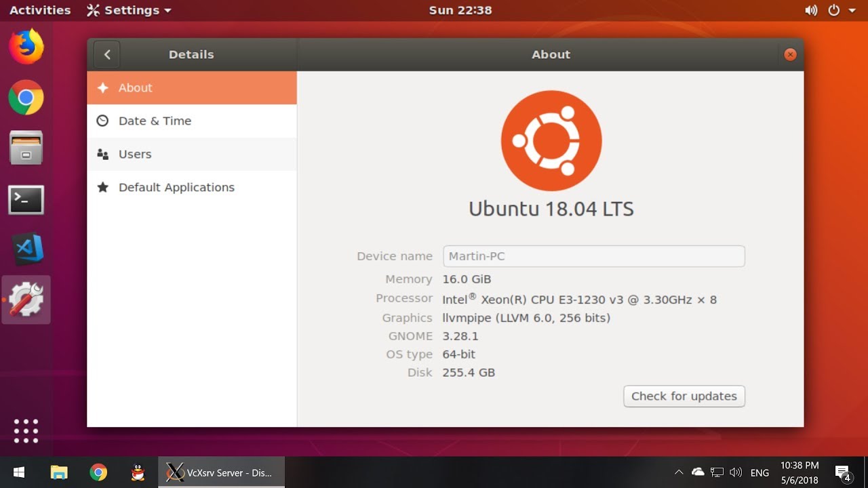Open the top bar clock Sun 22:38

pos(460,10)
